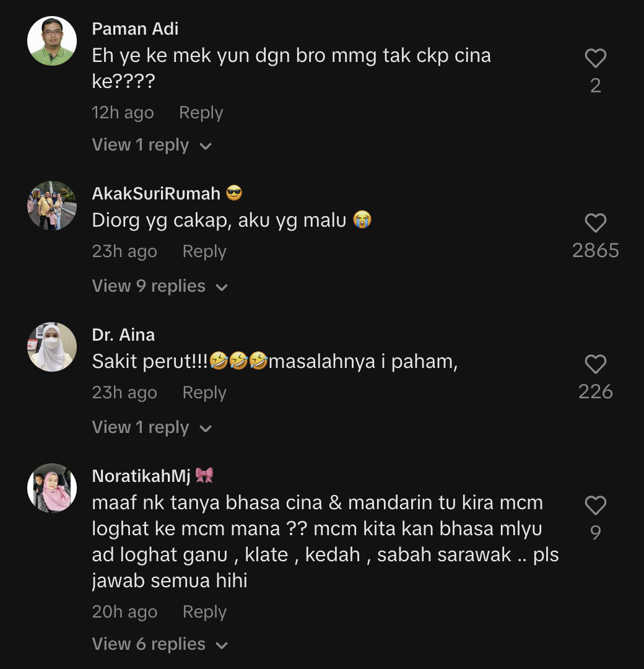Visit the Dr. Aina username link
The height and width of the screenshot is (669, 644).
click(x=123, y=334)
